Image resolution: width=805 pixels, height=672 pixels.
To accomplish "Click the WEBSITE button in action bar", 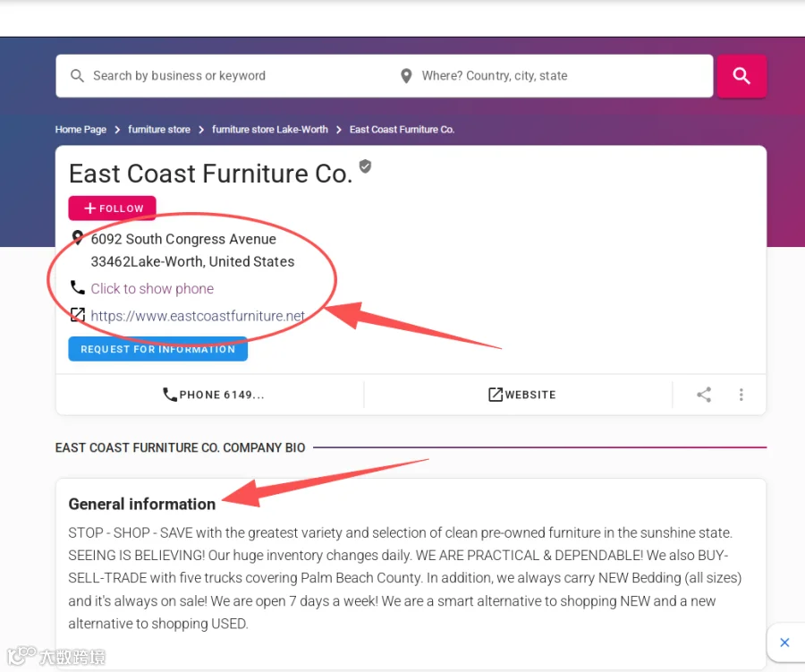I will click(x=521, y=395).
